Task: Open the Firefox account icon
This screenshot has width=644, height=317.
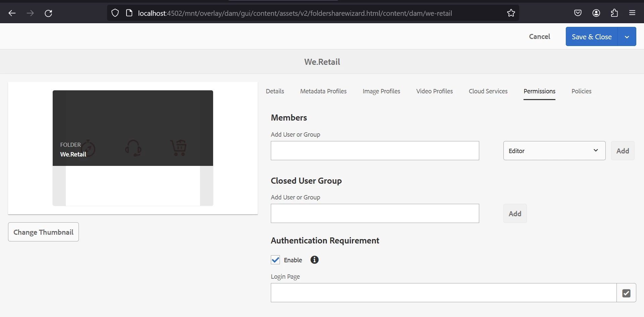Action: click(x=596, y=13)
